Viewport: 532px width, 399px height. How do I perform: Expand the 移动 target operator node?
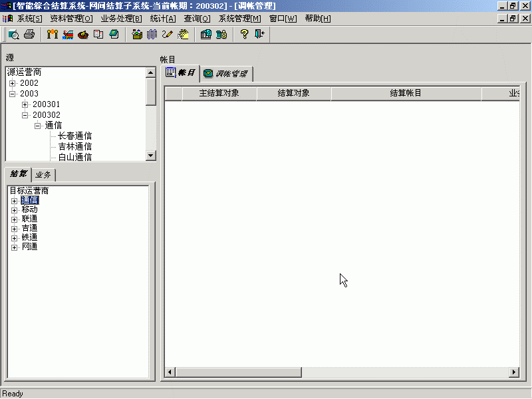tap(14, 210)
